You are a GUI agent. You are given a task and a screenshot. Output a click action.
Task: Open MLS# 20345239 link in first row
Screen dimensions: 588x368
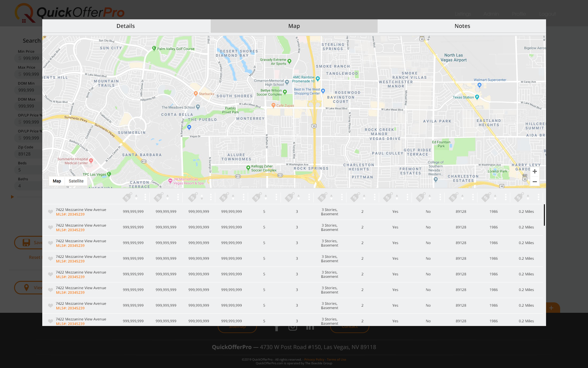coord(70,214)
